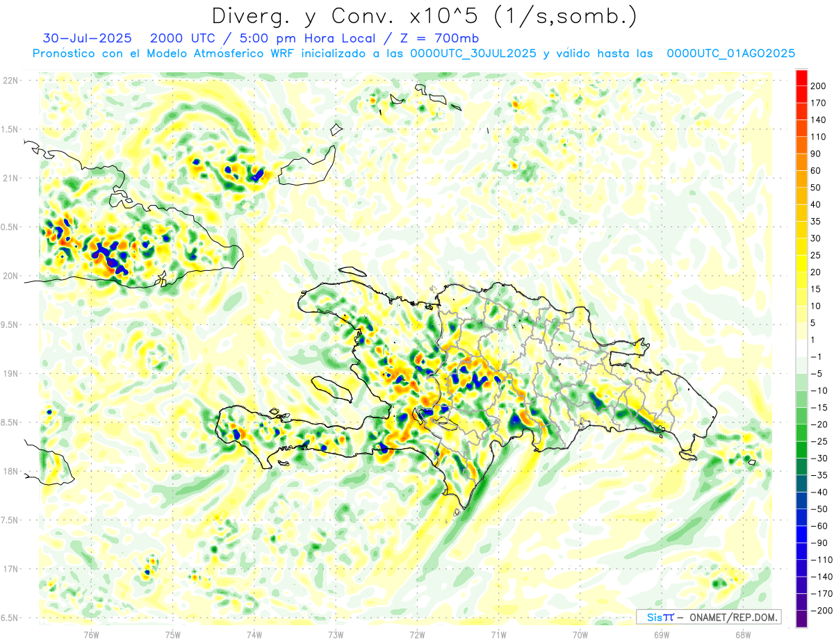Click the 0.5N latitude label
The height and width of the screenshot is (644, 834).
[10, 227]
